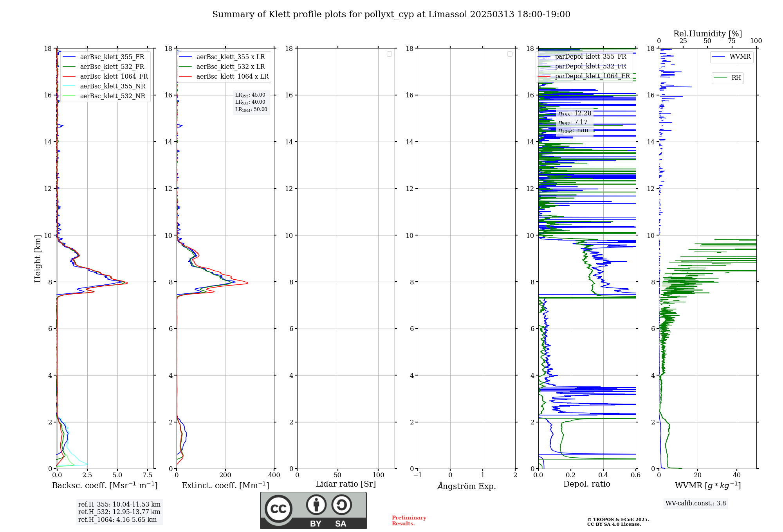Click the LR355: 45.00 annotation

(x=250, y=95)
